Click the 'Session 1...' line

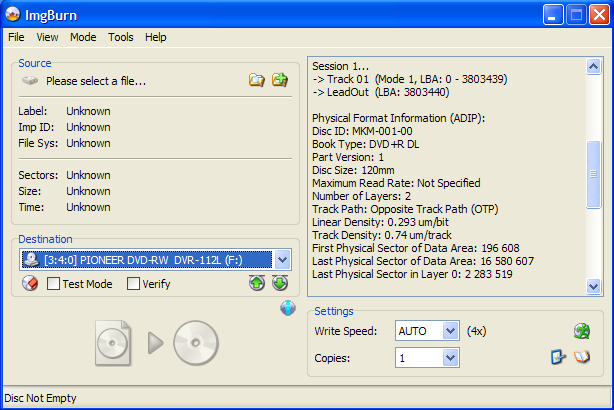click(340, 66)
